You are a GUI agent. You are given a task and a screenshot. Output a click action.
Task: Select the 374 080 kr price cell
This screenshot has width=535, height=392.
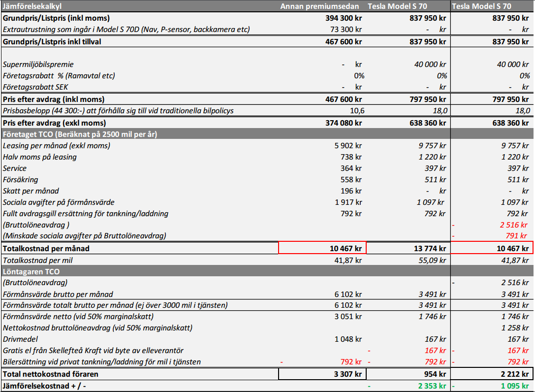344,123
